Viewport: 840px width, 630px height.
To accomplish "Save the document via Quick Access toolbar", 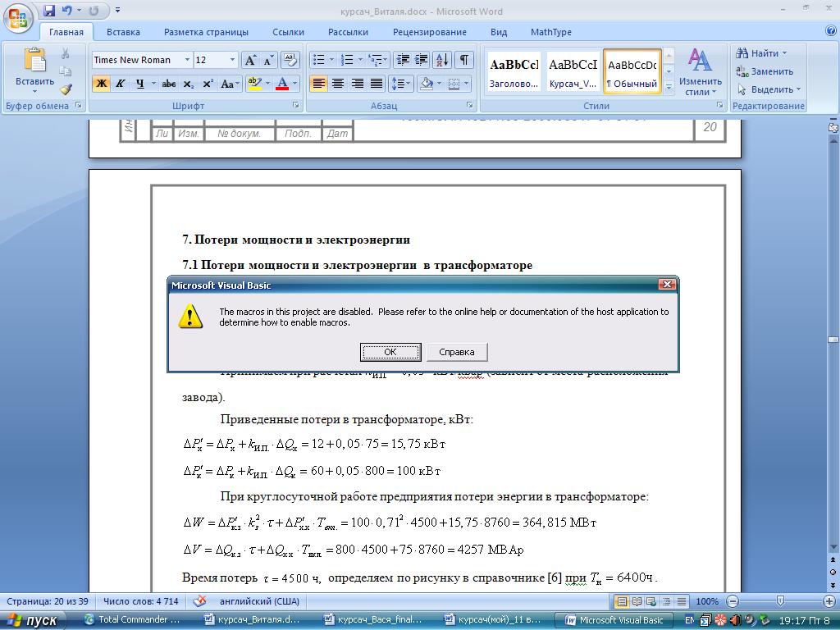I will (x=49, y=10).
